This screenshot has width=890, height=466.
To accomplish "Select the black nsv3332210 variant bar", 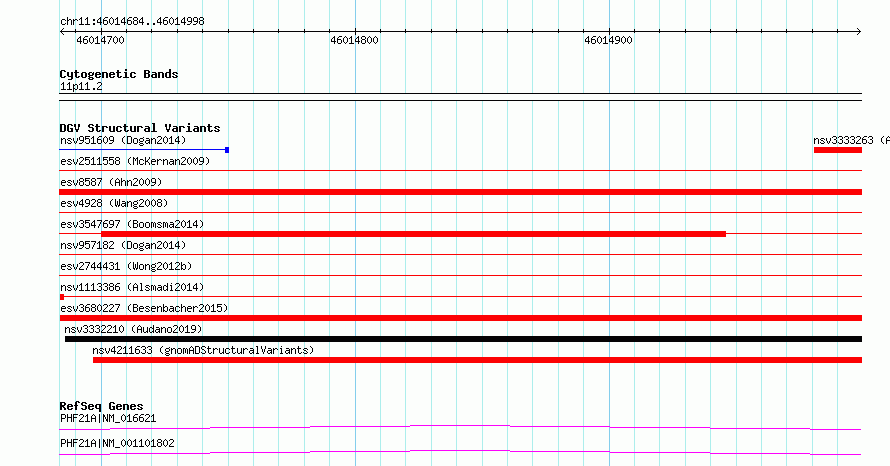I will 464,339.
